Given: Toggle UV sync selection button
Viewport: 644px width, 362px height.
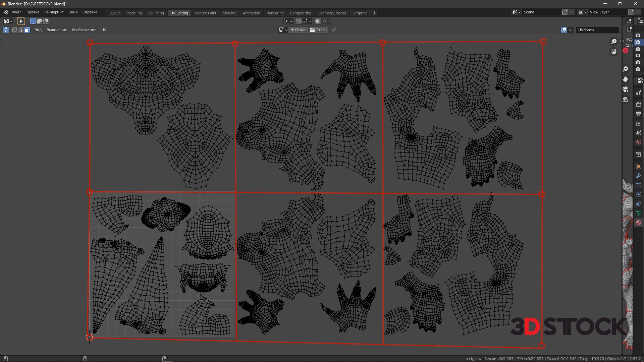Looking at the screenshot, I should pyautogui.click(x=6, y=30).
